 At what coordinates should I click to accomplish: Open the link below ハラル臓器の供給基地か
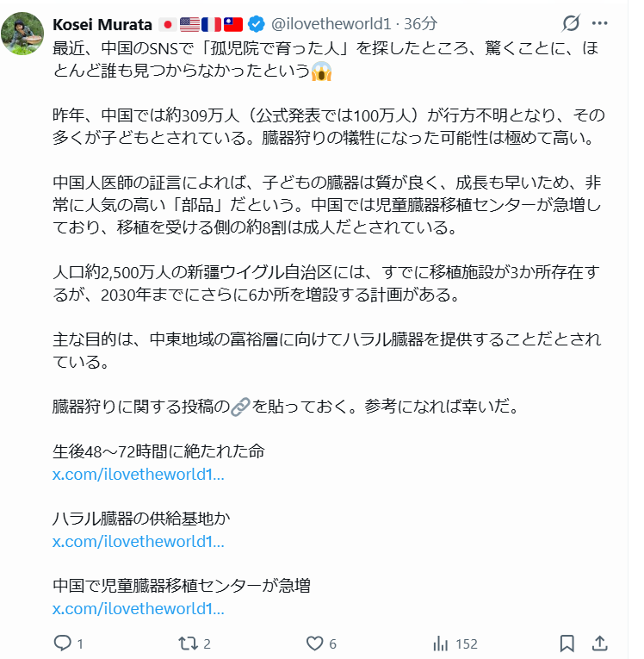click(x=138, y=541)
